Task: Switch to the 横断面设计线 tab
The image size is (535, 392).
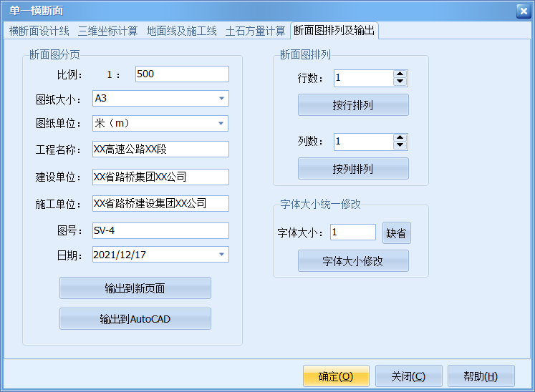Action: (39, 31)
